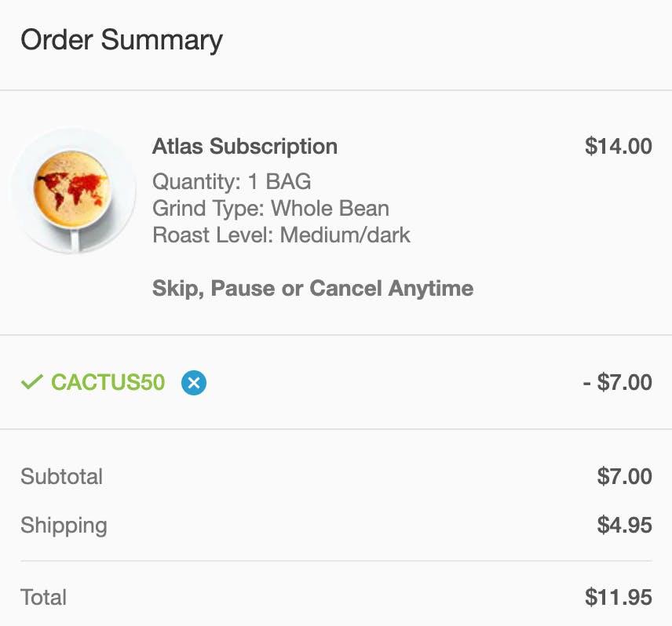Click the Shipping label

(64, 525)
